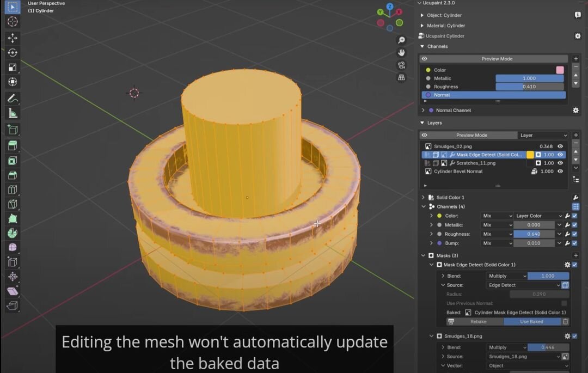Delete the baked Edge Detect image
This screenshot has height=373, width=588.
(x=566, y=322)
